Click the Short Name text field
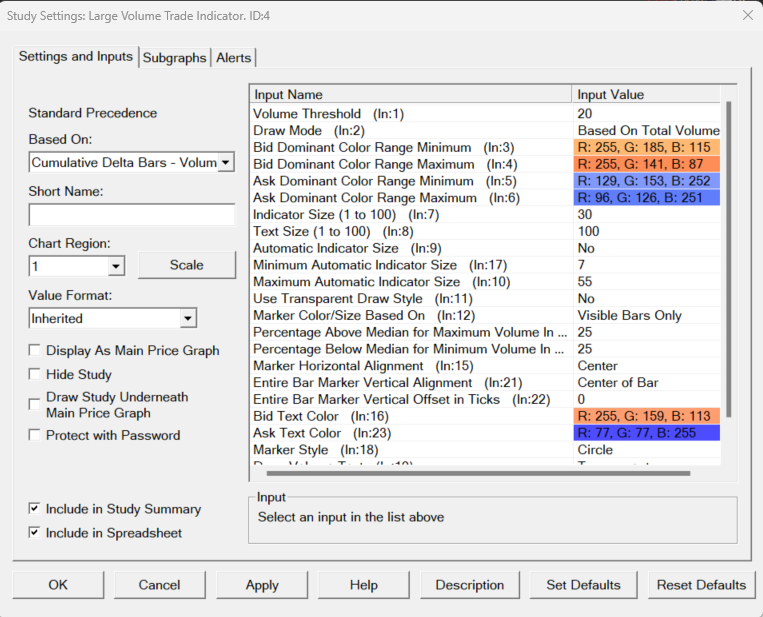The width and height of the screenshot is (763, 617). (x=131, y=215)
